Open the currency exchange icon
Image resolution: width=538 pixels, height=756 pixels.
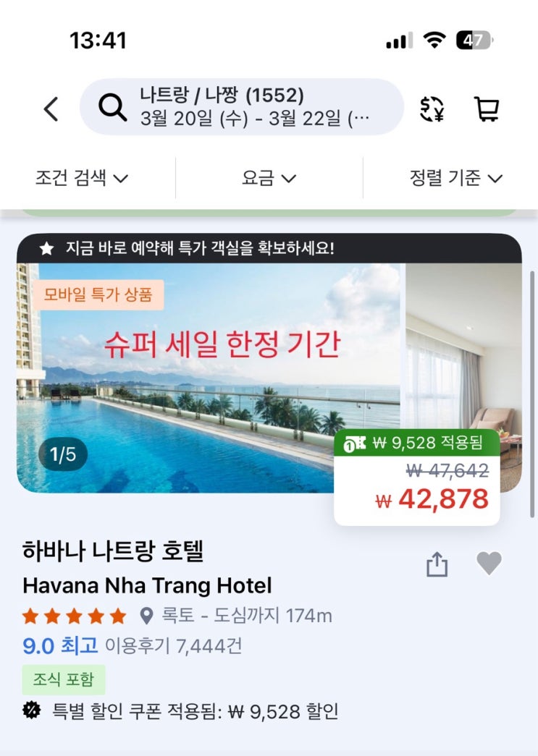(x=432, y=109)
